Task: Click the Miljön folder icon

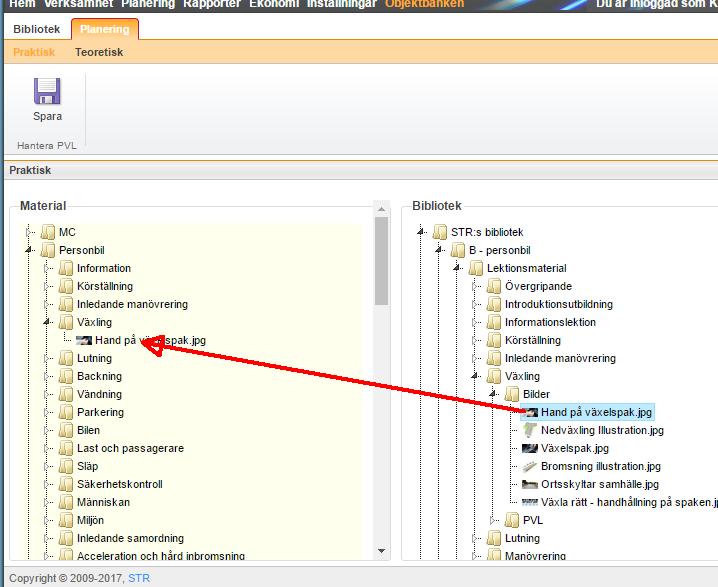Action: pos(65,520)
